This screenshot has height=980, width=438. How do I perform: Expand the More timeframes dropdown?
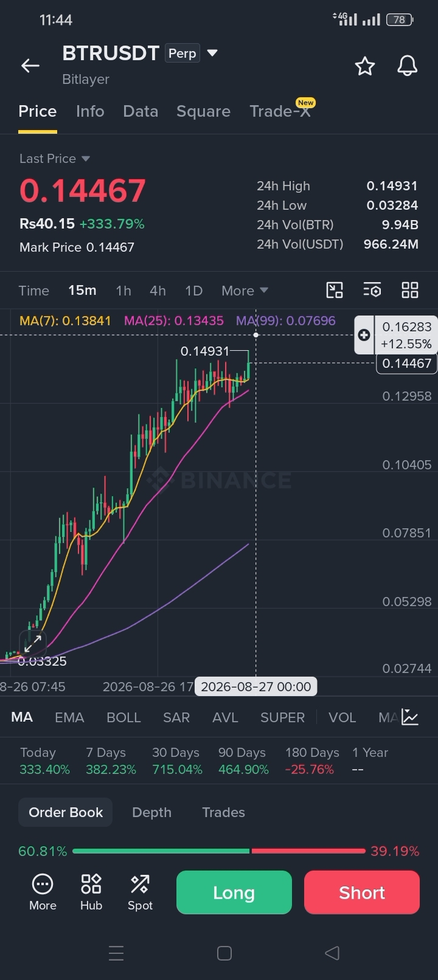[245, 291]
